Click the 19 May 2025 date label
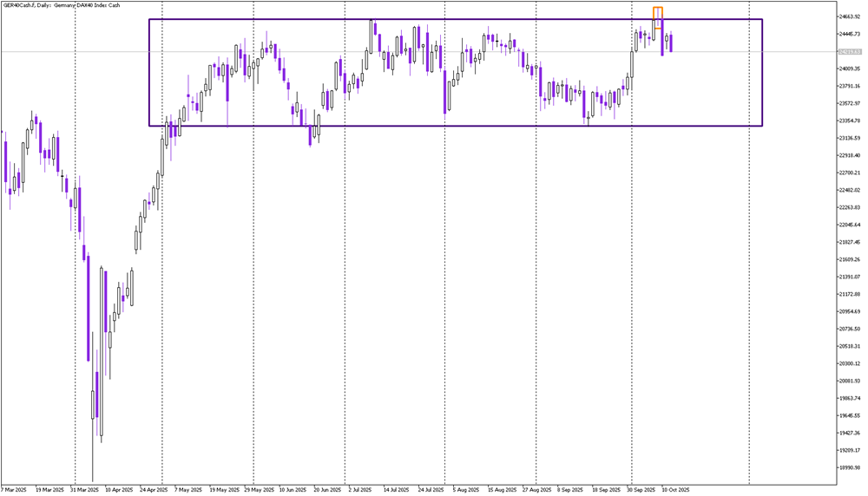The width and height of the screenshot is (868, 496). click(x=223, y=489)
